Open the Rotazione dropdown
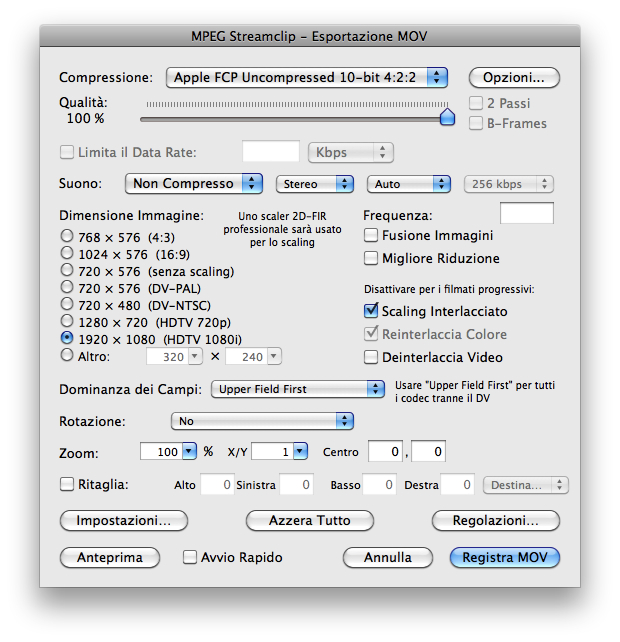The width and height of the screenshot is (620, 642). (x=262, y=421)
